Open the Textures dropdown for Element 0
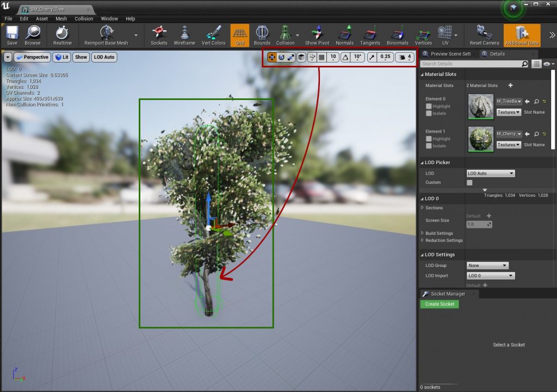557x392 pixels. tap(509, 112)
